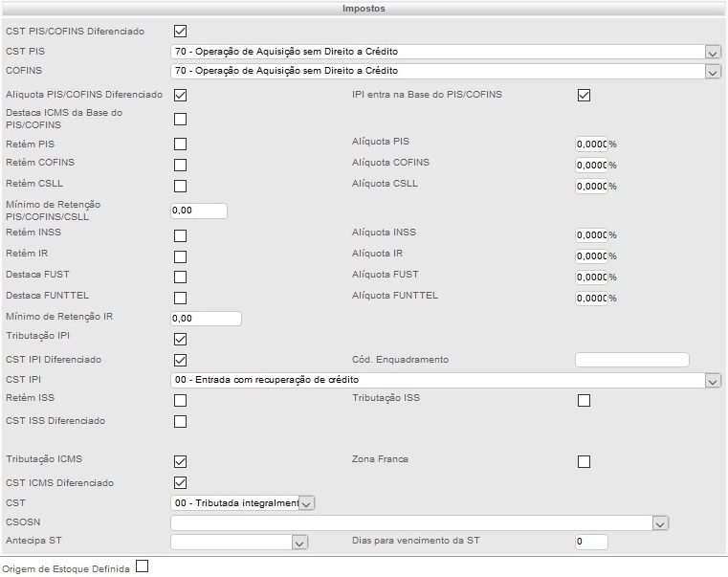Click the Cód. Enquadramento input field
This screenshot has width=728, height=577.
[x=632, y=360]
